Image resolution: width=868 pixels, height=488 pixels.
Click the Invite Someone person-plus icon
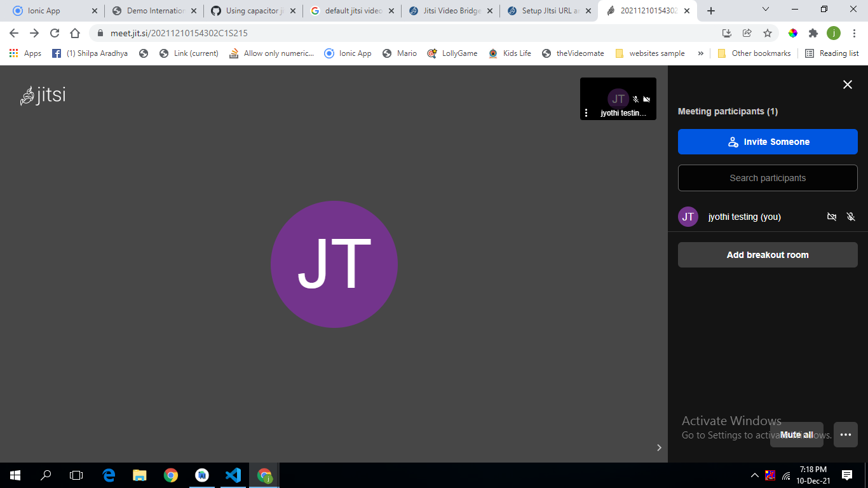coord(734,142)
